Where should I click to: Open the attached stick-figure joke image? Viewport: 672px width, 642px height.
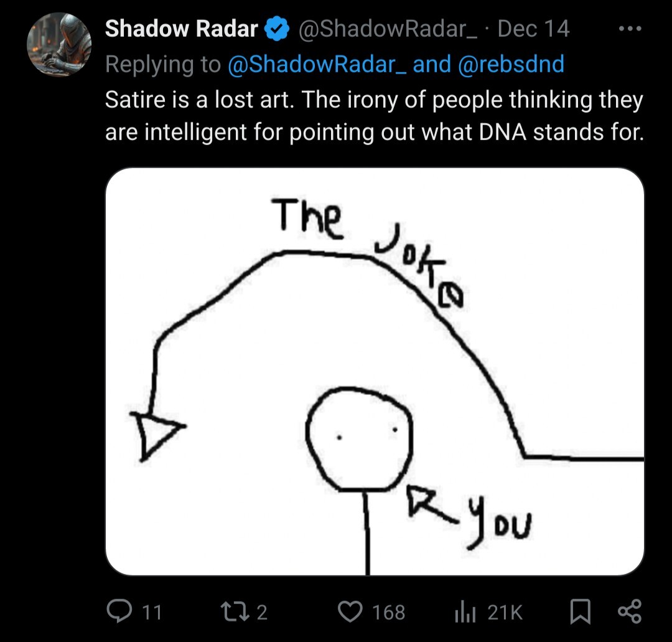pyautogui.click(x=375, y=371)
